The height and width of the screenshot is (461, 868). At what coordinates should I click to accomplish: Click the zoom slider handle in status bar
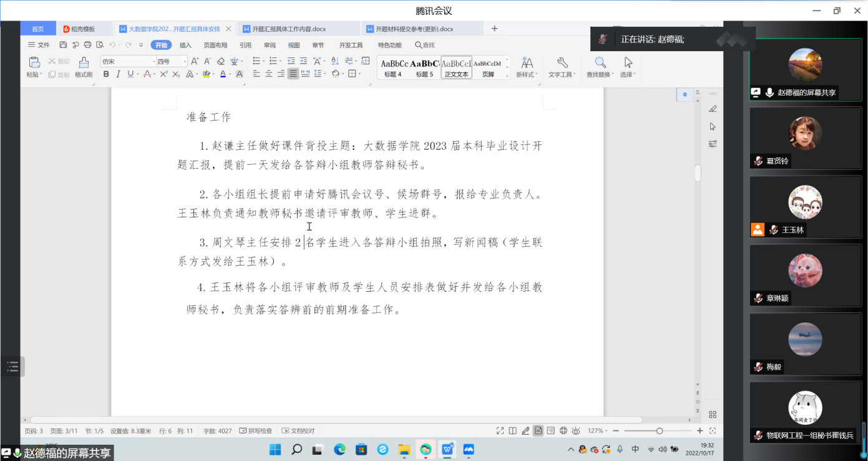coord(660,431)
